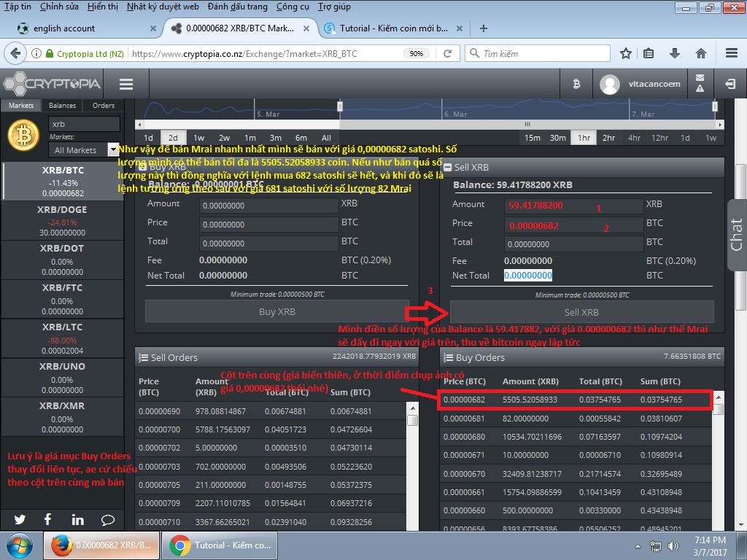The width and height of the screenshot is (747, 560).
Task: Select the 1hr candle interval
Action: click(584, 138)
